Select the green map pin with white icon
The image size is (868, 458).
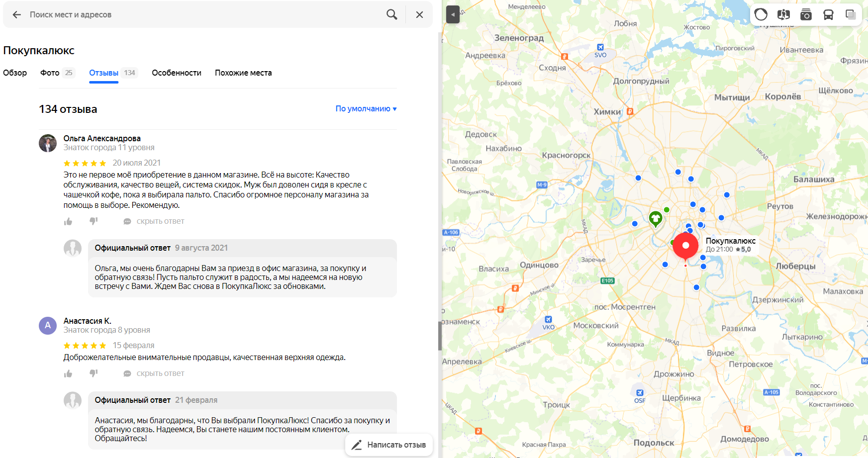[x=656, y=218]
